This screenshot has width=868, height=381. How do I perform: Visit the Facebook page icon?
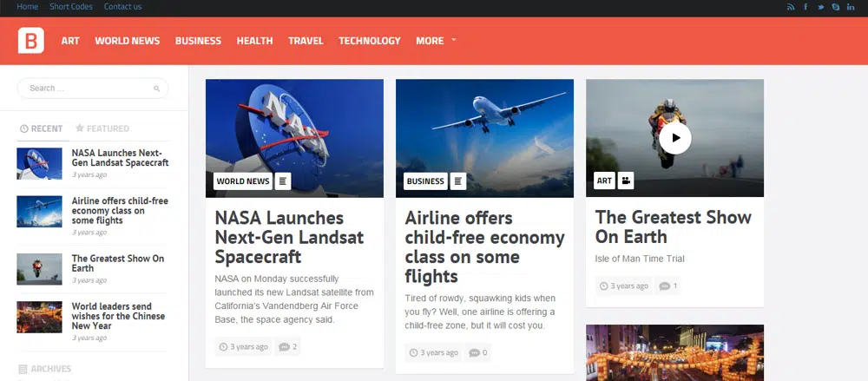pyautogui.click(x=806, y=7)
